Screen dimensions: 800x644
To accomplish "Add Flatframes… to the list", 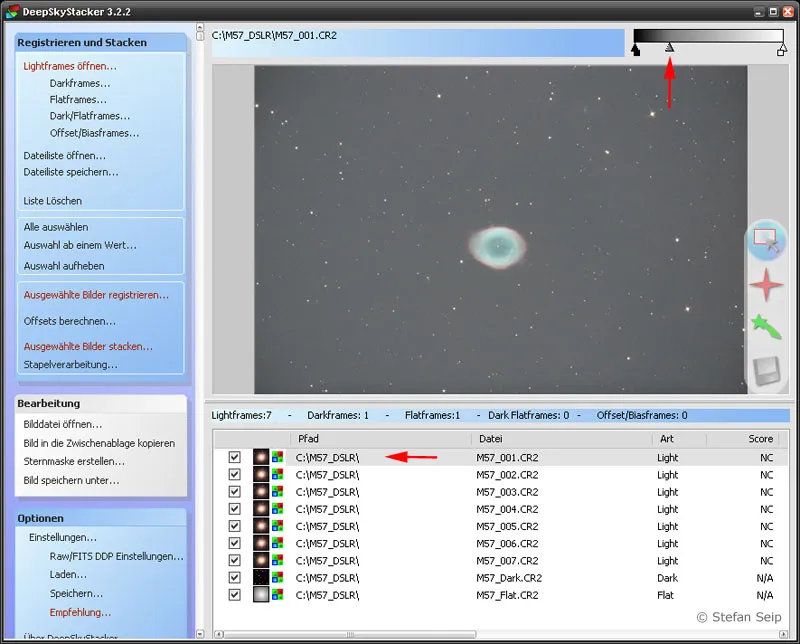I will coord(78,100).
